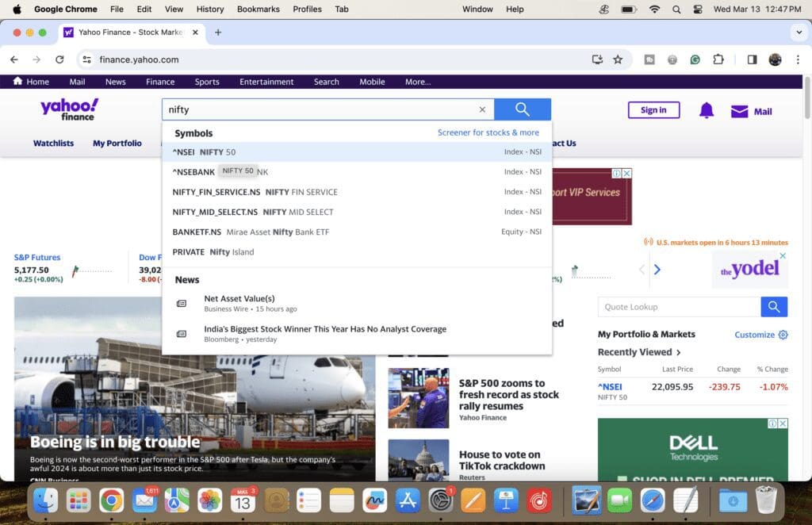
Task: Open Trash in the Dock
Action: (766, 500)
